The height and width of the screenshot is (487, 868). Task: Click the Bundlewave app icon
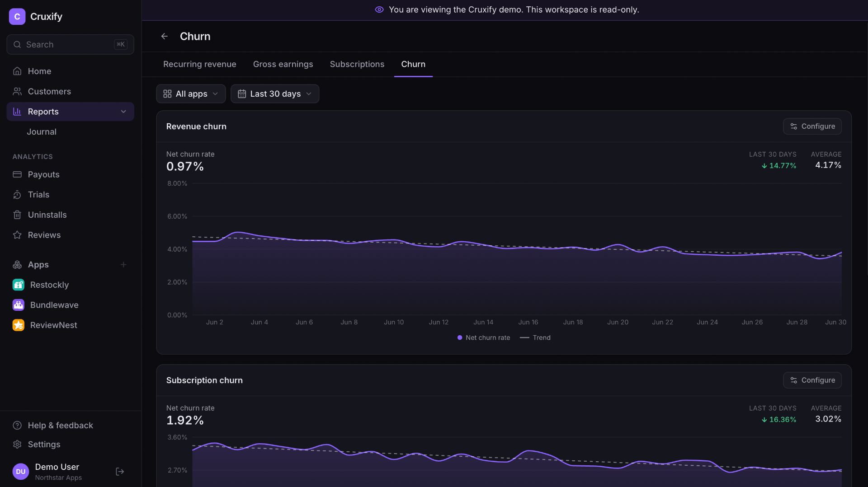(x=19, y=305)
